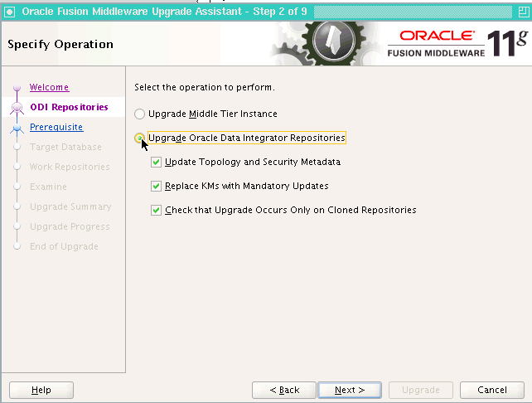
Task: Click the window menu icon in title bar
Action: 10,12
